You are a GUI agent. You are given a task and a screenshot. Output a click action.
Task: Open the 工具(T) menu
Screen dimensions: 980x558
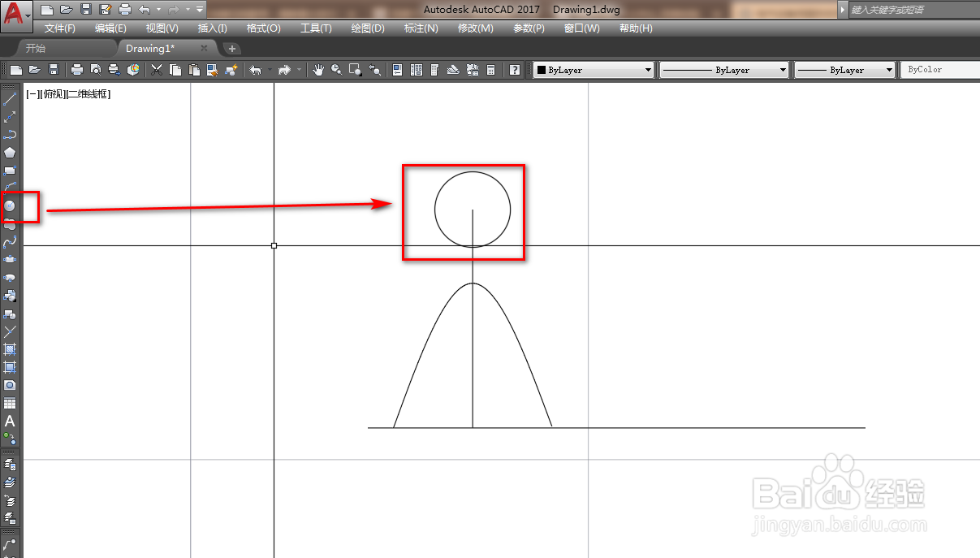tap(316, 28)
